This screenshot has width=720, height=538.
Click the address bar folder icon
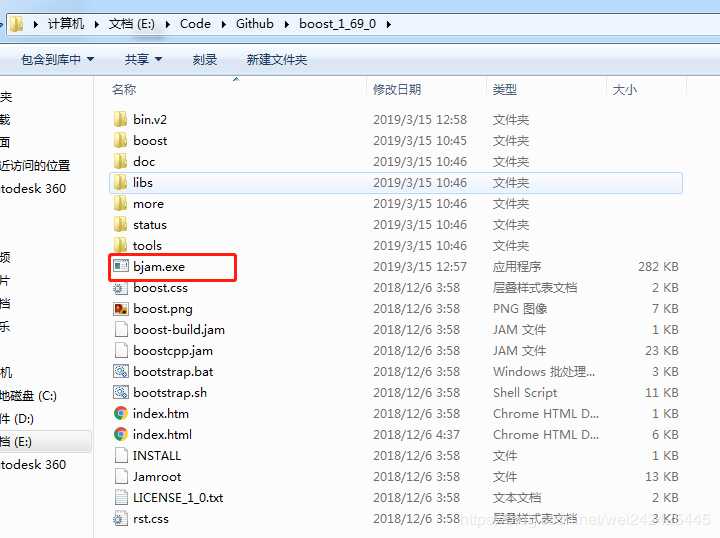pos(17,24)
